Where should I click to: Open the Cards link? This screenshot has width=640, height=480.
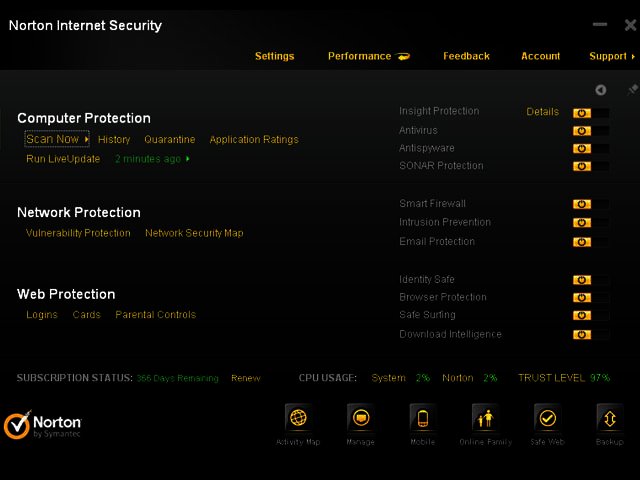87,315
